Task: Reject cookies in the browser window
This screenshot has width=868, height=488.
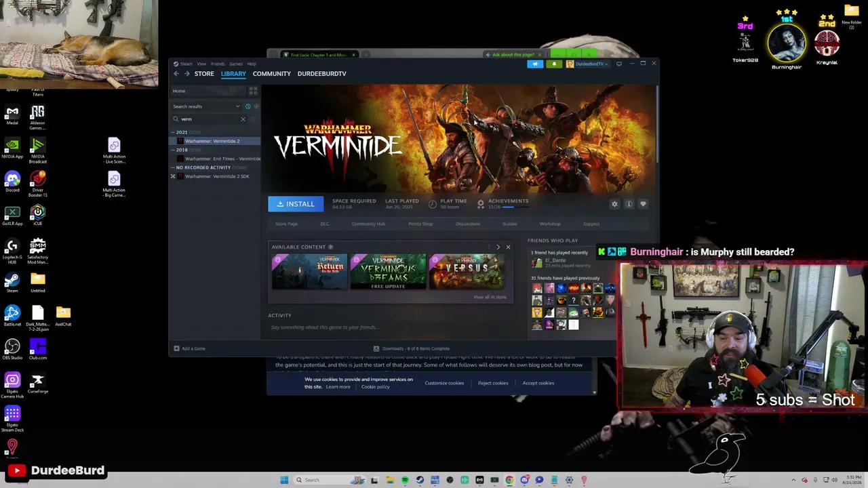Action: pos(493,383)
